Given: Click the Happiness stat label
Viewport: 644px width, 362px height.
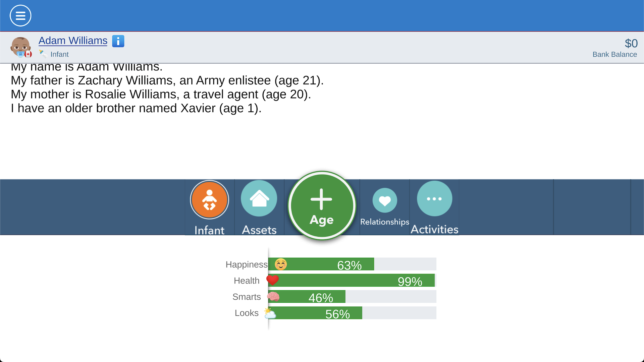Looking at the screenshot, I should [x=247, y=264].
